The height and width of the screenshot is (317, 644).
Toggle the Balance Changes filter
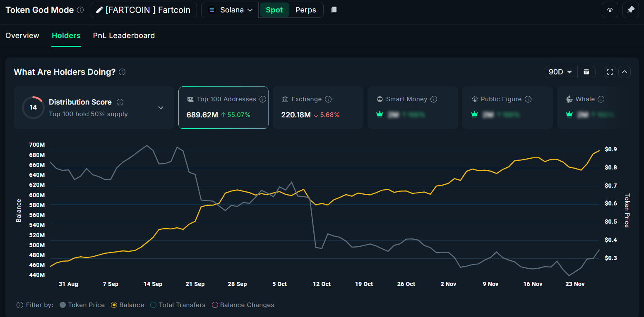(x=243, y=305)
